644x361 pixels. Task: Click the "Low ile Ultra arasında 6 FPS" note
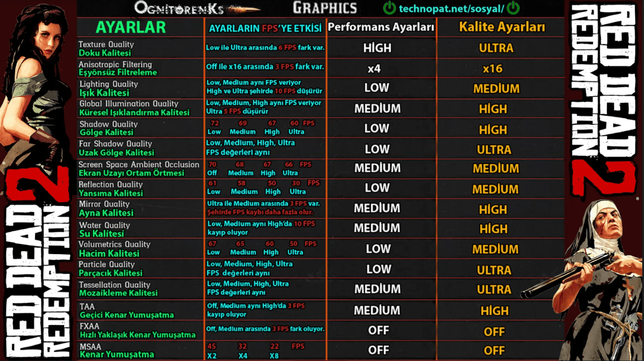(265, 47)
